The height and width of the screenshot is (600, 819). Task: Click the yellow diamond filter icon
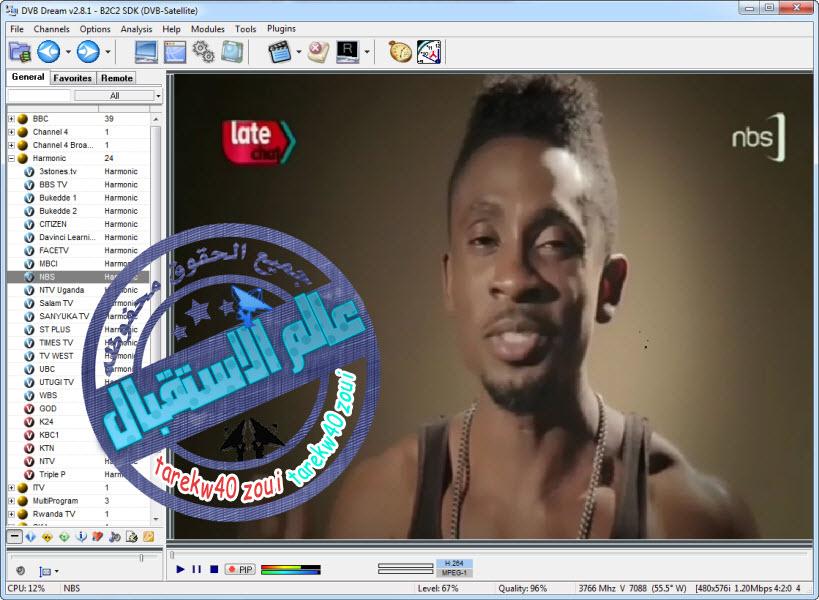pyautogui.click(x=48, y=537)
